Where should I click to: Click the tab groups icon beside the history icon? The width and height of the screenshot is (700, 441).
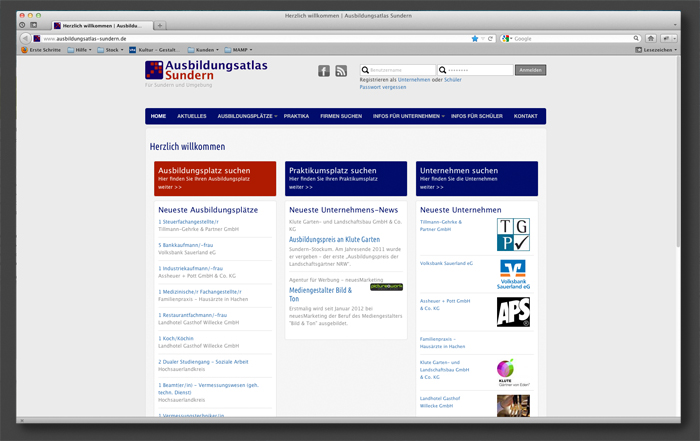click(x=33, y=25)
